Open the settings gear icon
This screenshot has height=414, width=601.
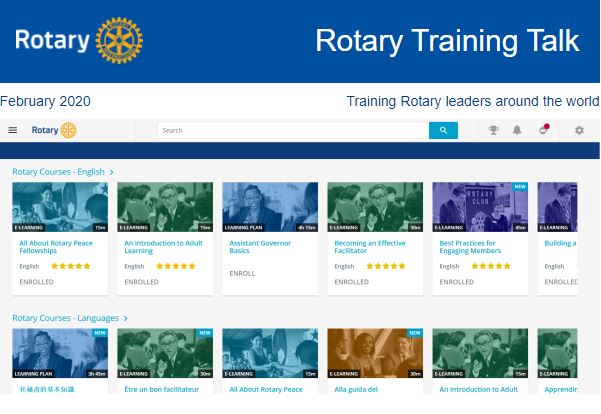[579, 130]
